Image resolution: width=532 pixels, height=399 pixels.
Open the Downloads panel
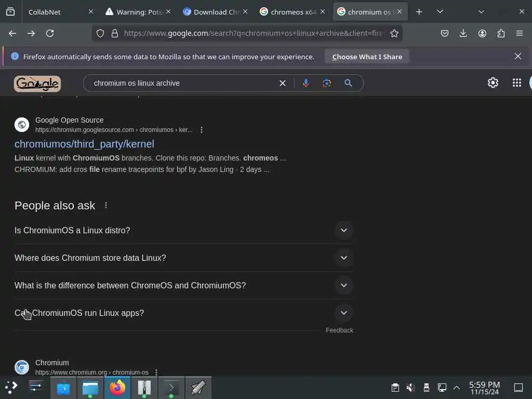(x=463, y=33)
